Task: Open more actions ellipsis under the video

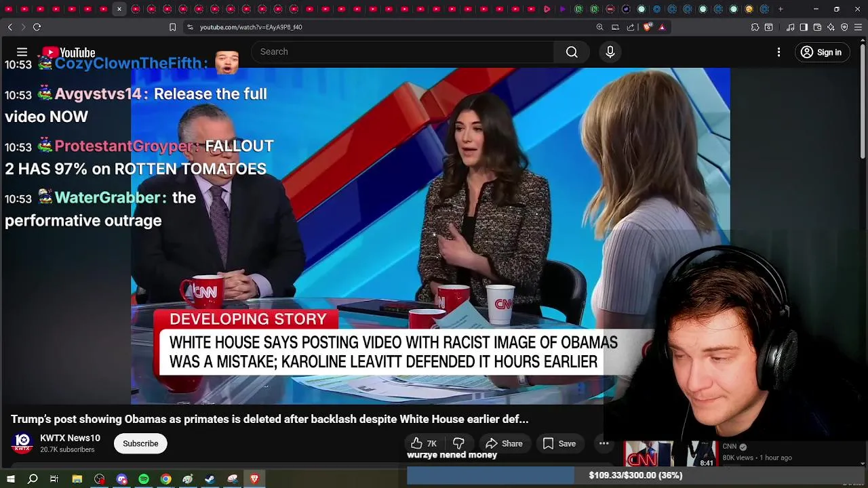Action: pos(604,444)
